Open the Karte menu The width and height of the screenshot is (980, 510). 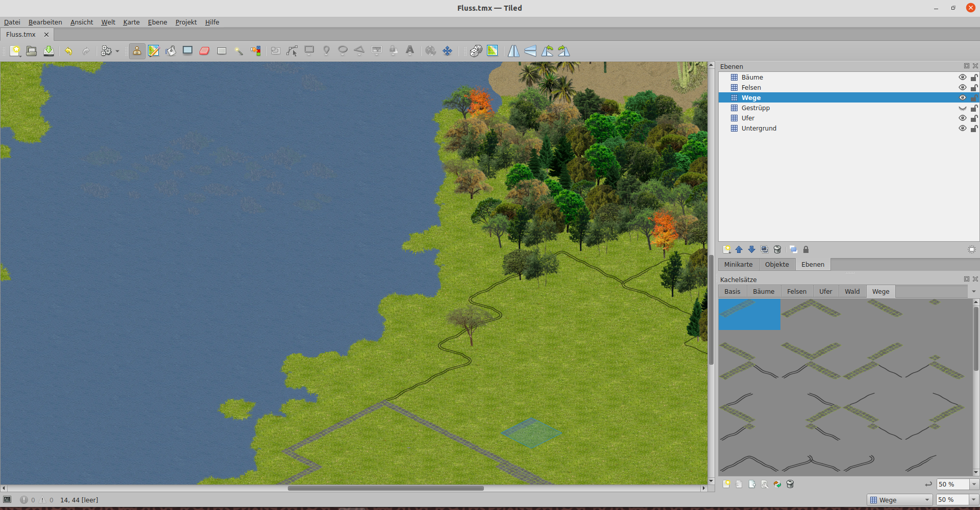(131, 22)
